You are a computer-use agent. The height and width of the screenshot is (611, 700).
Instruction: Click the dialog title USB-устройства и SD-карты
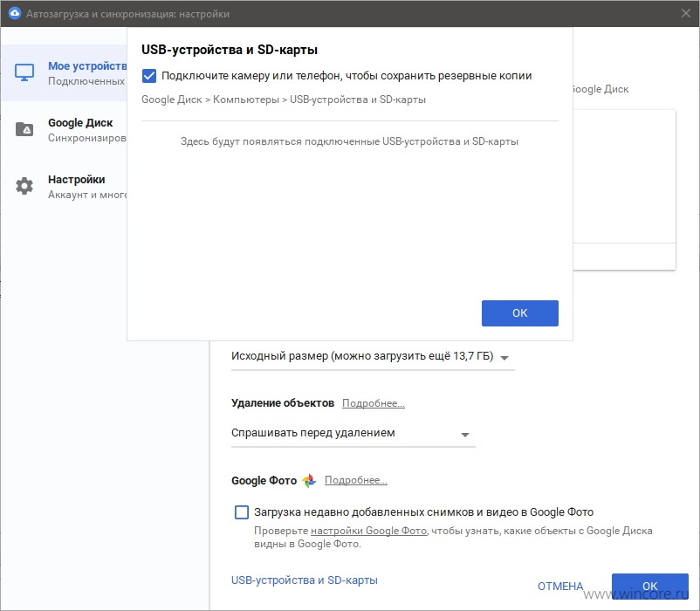(x=230, y=50)
